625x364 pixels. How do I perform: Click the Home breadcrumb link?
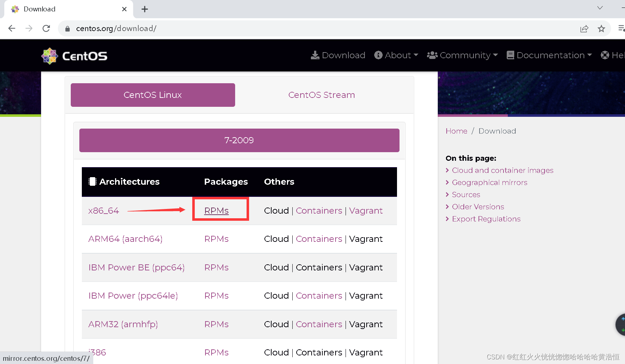456,131
